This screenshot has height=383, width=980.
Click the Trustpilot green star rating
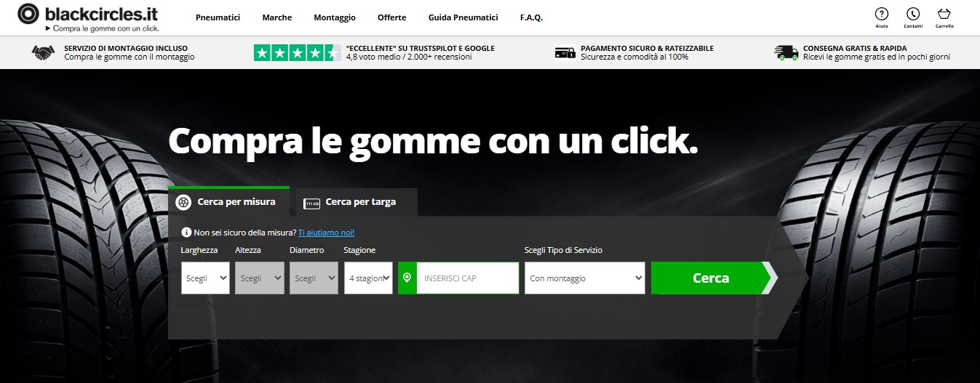[297, 52]
